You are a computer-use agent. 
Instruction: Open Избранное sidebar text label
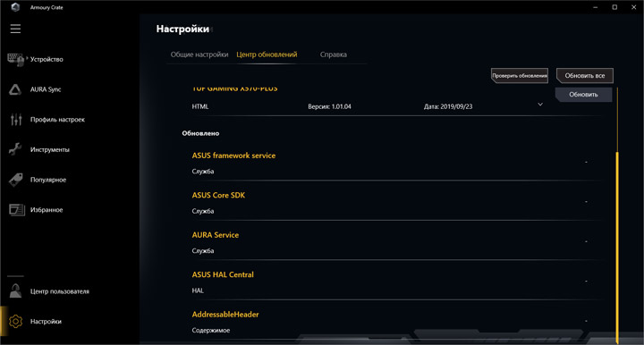[47, 210]
